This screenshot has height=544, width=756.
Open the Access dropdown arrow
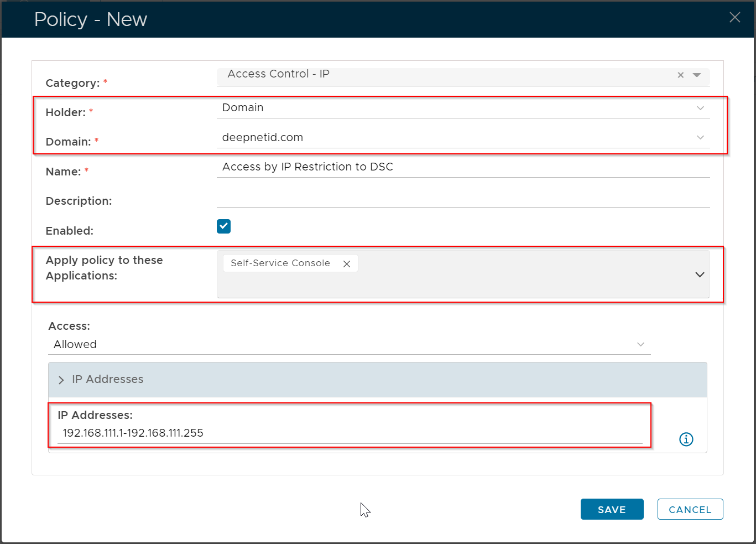[640, 344]
